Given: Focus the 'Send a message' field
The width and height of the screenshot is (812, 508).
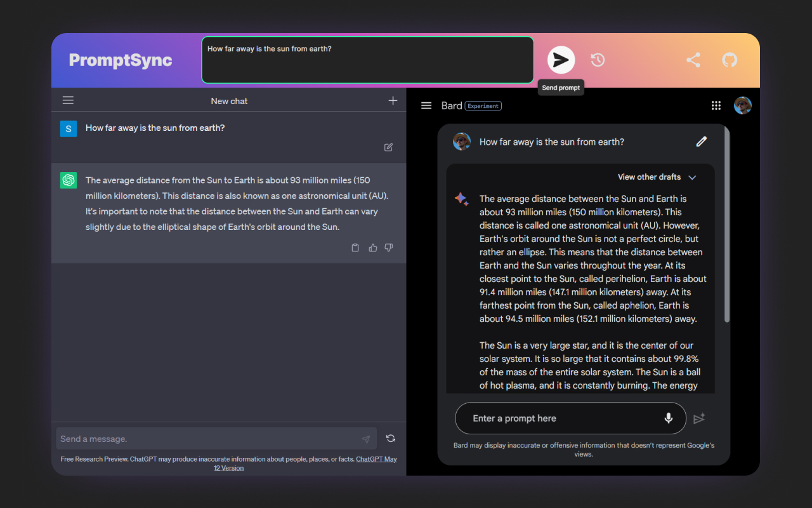Looking at the screenshot, I should coord(216,439).
